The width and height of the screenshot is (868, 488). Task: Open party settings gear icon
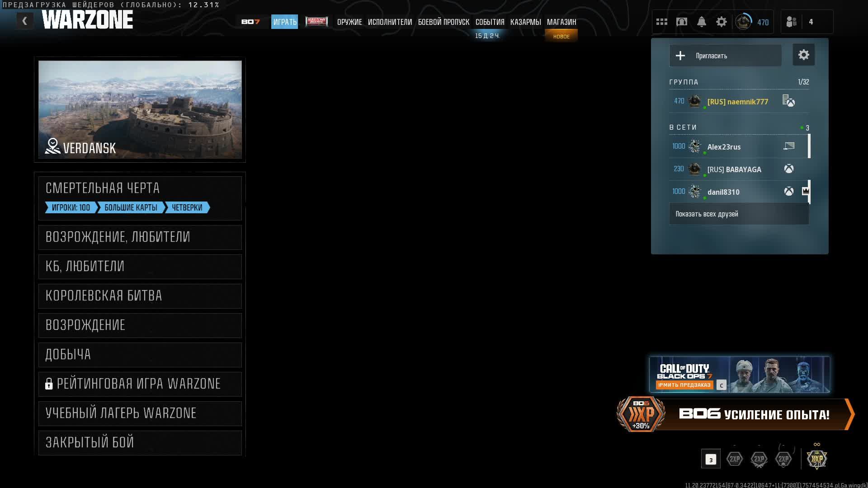pyautogui.click(x=803, y=55)
